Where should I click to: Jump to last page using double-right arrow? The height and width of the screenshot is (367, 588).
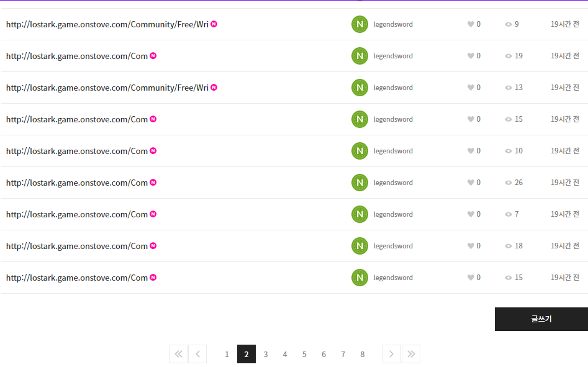coord(411,354)
